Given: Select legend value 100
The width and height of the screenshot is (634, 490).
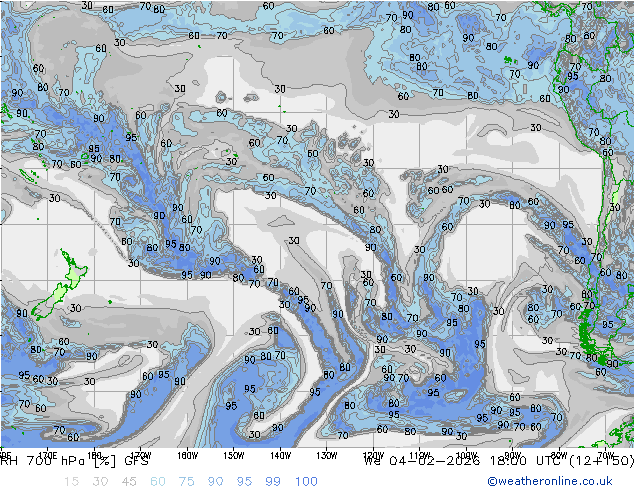Looking at the screenshot, I should 306,482.
